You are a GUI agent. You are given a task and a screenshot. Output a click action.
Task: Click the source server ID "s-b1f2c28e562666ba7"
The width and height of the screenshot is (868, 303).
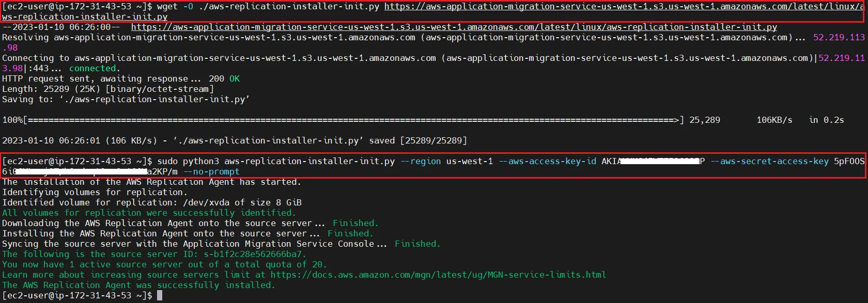(253, 254)
